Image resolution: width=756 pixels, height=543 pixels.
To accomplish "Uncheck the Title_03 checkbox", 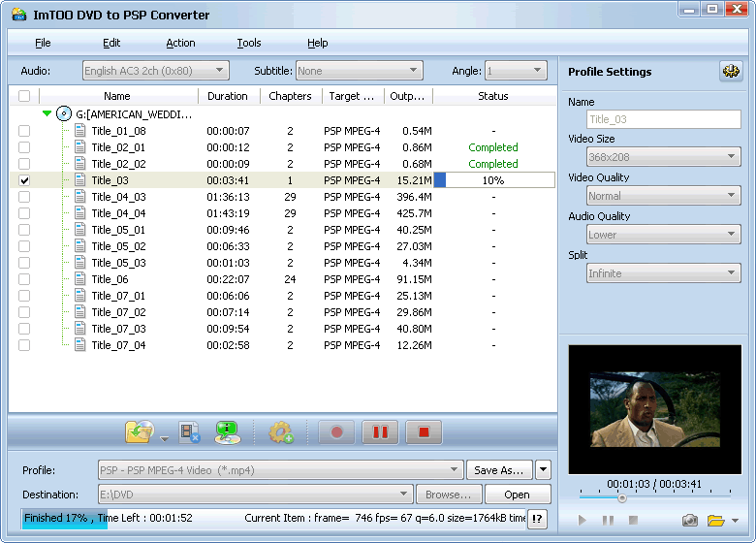I will [x=24, y=180].
